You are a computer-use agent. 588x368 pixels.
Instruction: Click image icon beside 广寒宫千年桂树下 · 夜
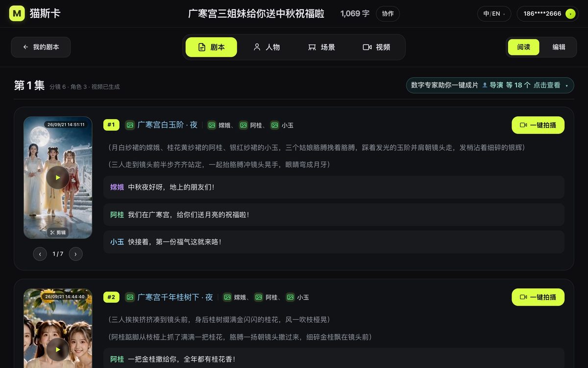130,297
